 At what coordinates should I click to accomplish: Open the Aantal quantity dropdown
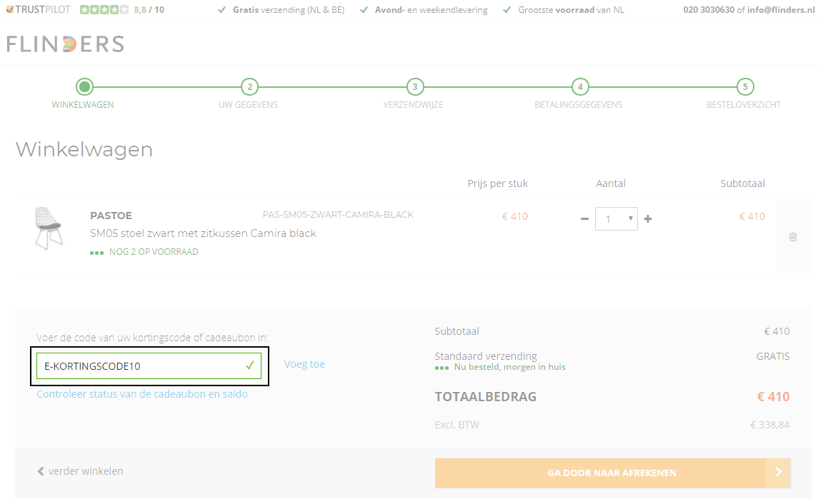point(617,219)
